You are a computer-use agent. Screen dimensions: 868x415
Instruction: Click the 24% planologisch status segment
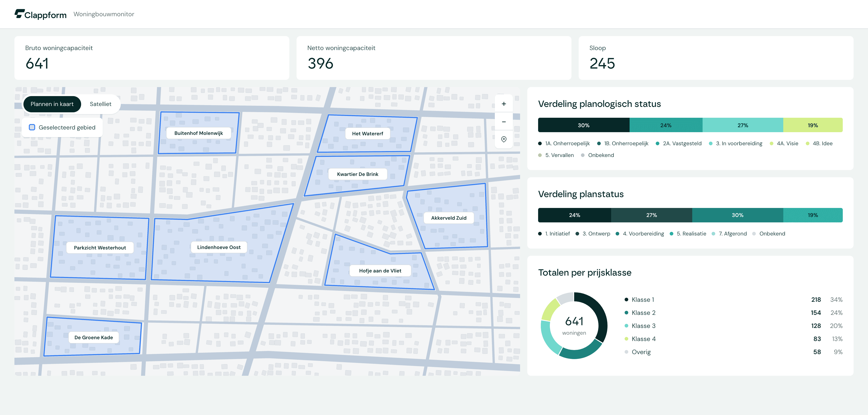pyautogui.click(x=666, y=125)
